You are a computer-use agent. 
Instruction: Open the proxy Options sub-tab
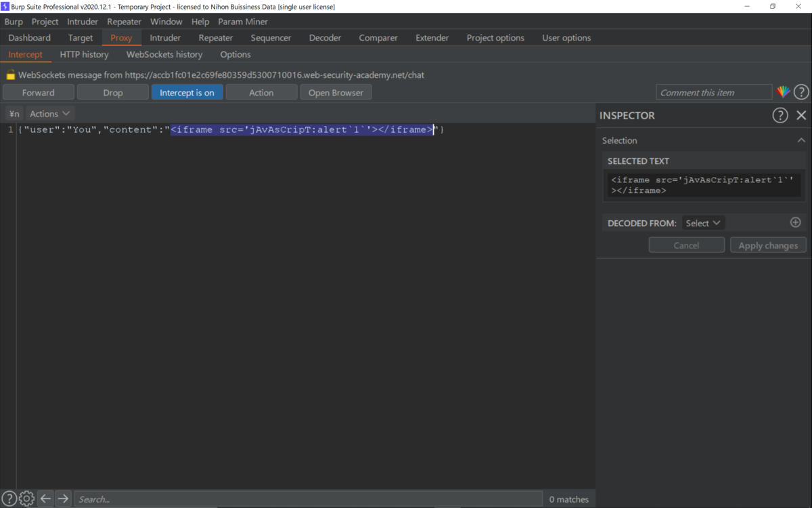click(235, 54)
